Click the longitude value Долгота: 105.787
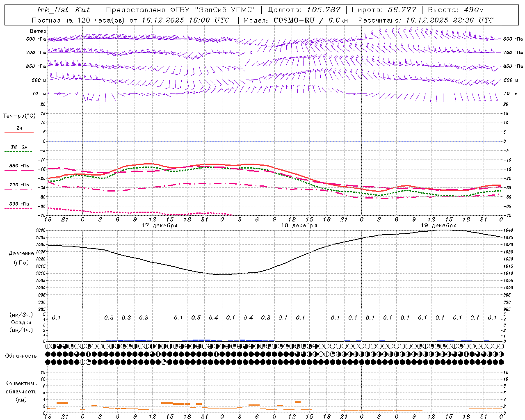This screenshot has height=420, width=525. [304, 10]
